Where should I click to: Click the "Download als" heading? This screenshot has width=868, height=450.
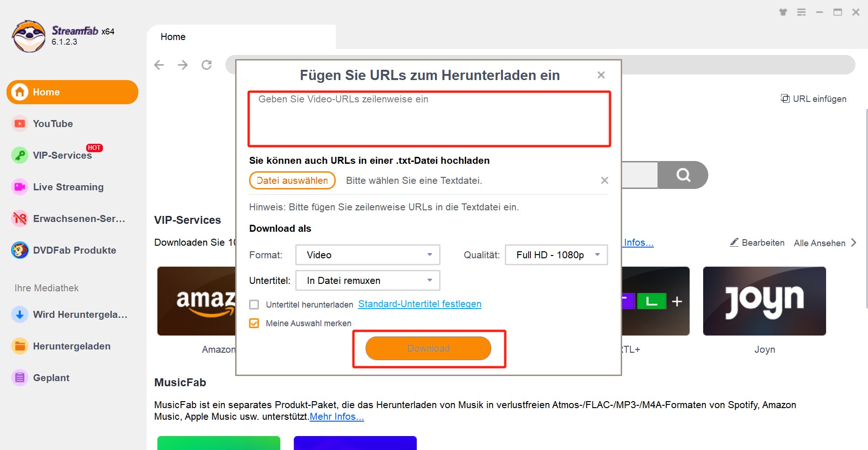(x=280, y=228)
